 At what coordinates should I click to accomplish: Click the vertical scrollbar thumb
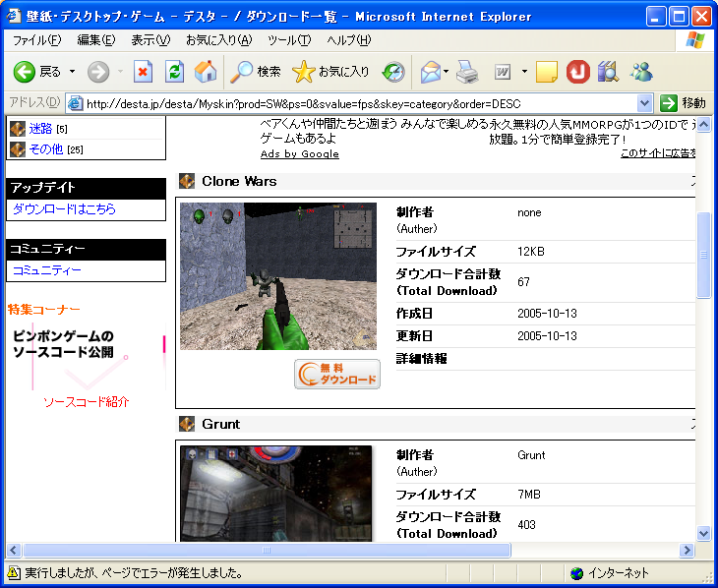click(703, 255)
